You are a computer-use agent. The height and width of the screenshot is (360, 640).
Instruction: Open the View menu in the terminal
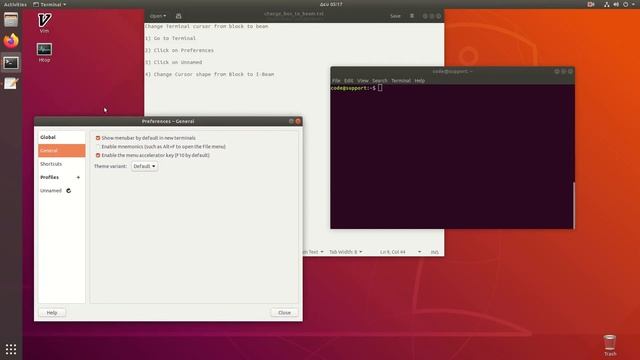click(x=362, y=81)
